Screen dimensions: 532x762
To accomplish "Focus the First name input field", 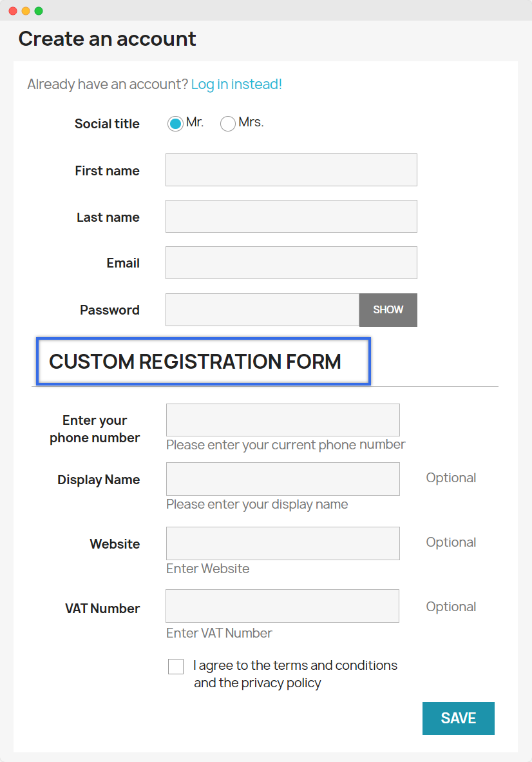I will (x=291, y=170).
